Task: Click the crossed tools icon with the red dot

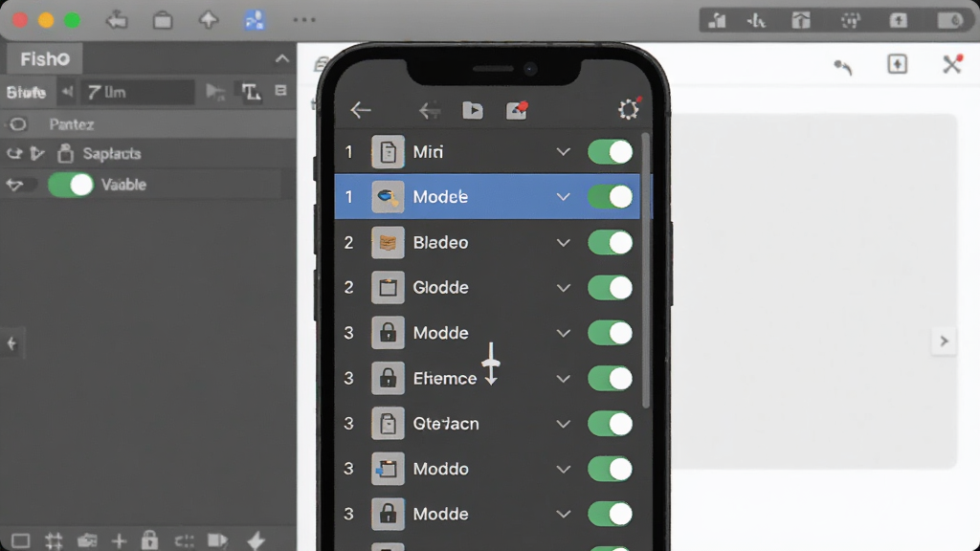Action: click(x=952, y=64)
